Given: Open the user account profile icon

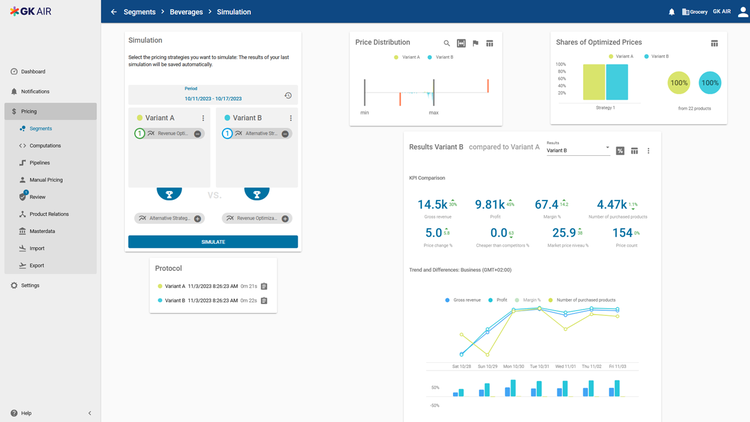Looking at the screenshot, I should pos(743,12).
